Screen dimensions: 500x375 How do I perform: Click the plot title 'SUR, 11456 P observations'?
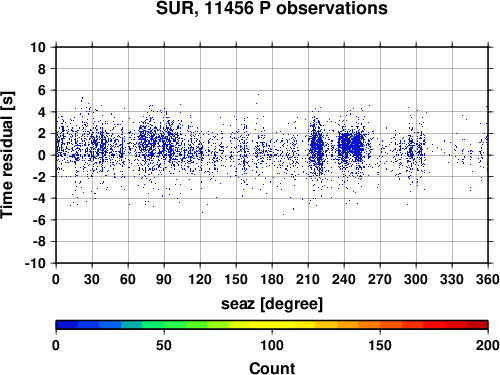(272, 9)
